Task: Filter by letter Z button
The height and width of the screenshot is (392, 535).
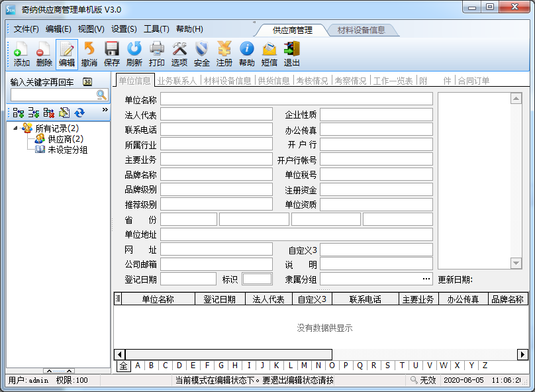Action: point(485,366)
